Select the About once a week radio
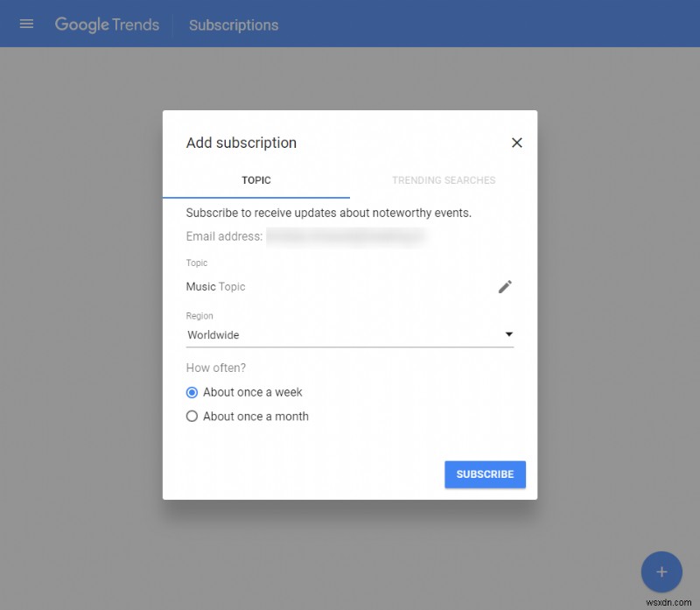 pyautogui.click(x=192, y=392)
